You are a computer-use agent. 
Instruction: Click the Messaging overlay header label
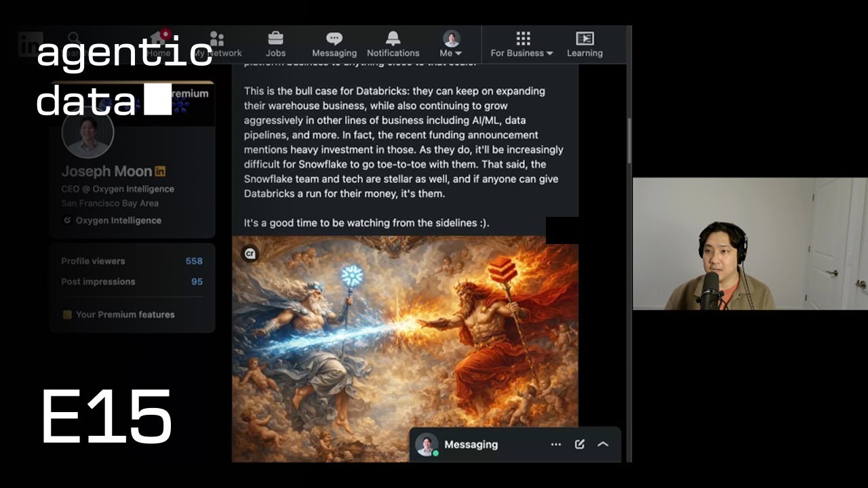[x=471, y=445]
